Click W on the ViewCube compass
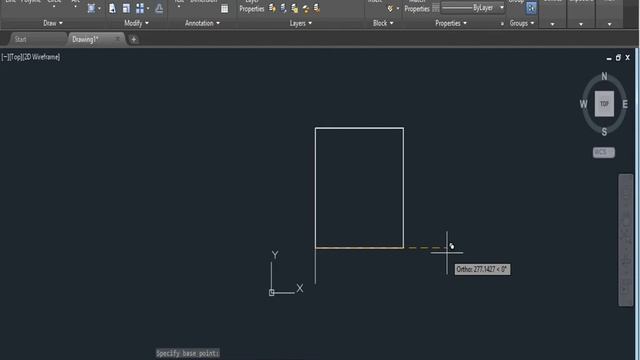 (x=584, y=104)
